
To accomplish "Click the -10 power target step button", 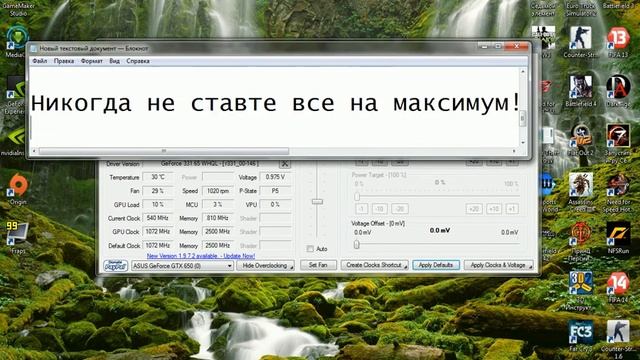I will (x=380, y=209).
